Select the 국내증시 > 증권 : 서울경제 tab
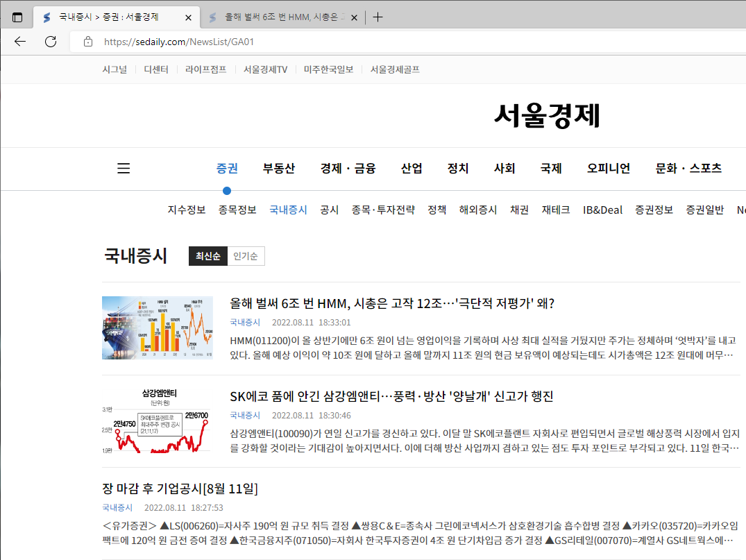 117,17
